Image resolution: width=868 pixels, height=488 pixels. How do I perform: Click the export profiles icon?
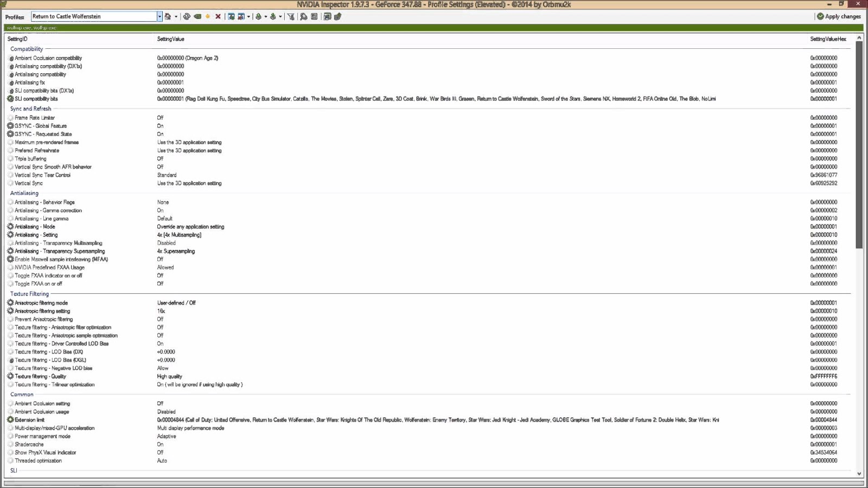click(x=258, y=16)
